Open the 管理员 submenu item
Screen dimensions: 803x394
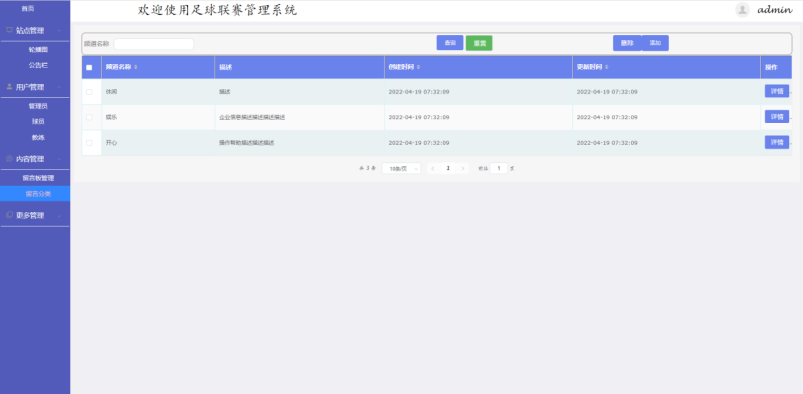pos(38,106)
